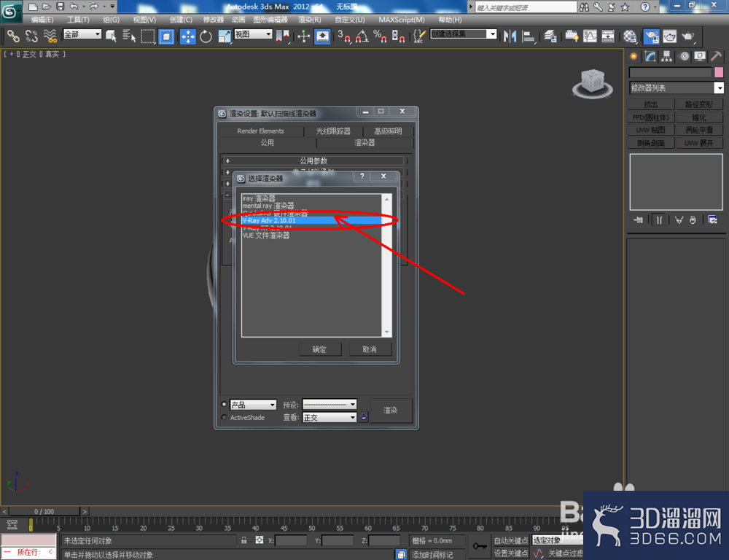Click 取消 in renderer chooser
Viewport: 729px width, 560px height.
pos(370,349)
